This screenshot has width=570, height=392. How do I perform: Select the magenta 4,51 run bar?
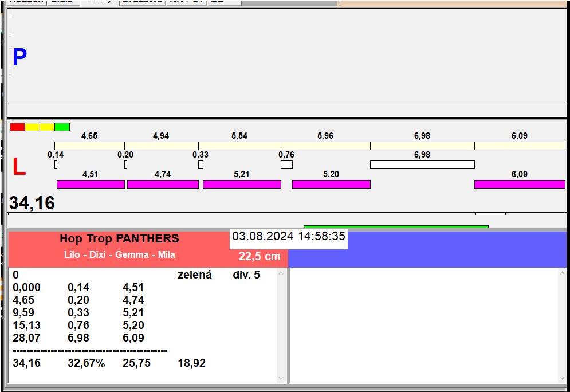click(x=91, y=184)
